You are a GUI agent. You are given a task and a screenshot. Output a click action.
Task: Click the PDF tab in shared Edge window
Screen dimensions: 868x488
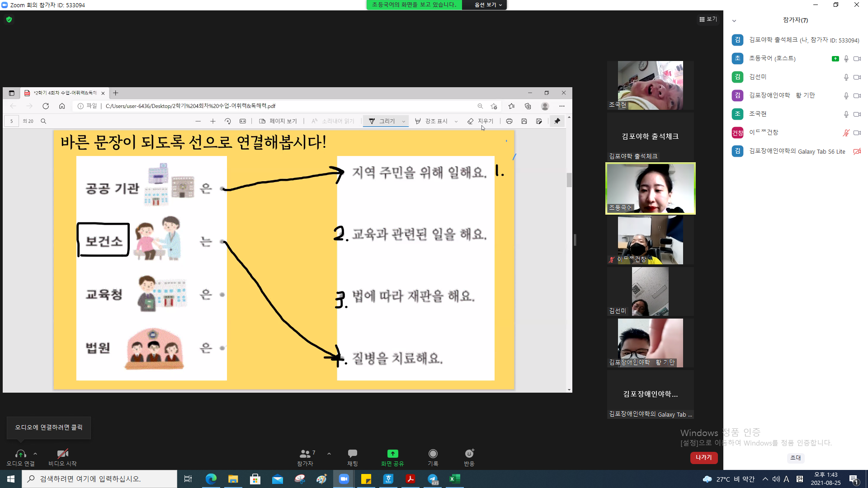[x=65, y=93]
